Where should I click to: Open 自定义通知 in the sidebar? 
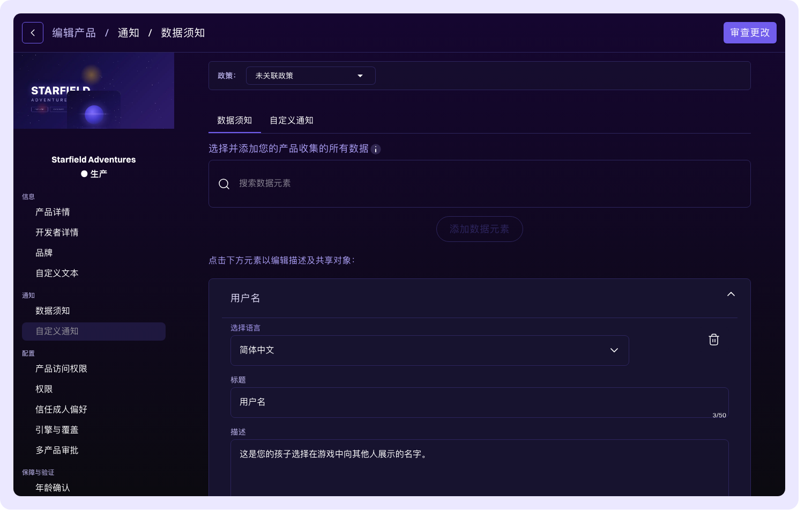pos(94,332)
